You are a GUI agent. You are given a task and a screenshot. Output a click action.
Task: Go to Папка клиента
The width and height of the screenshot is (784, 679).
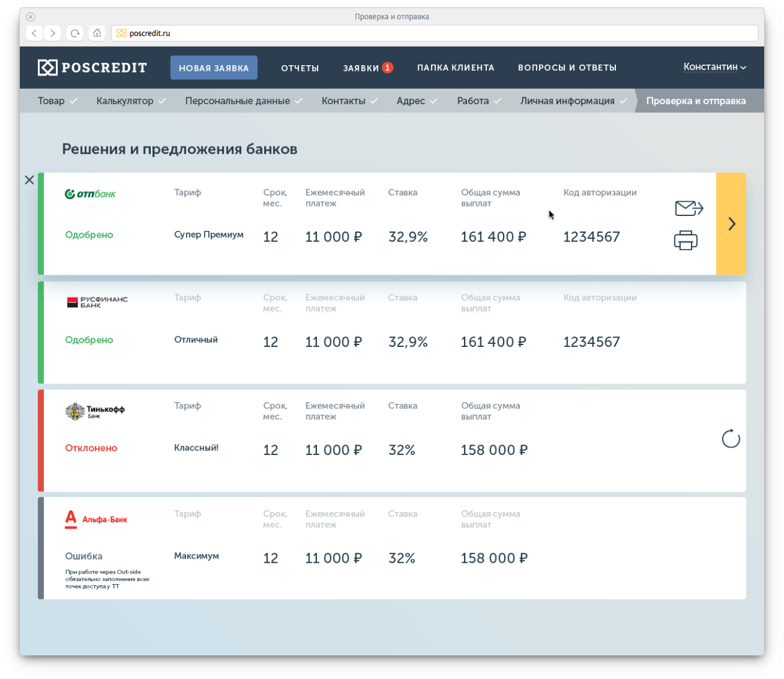point(455,68)
